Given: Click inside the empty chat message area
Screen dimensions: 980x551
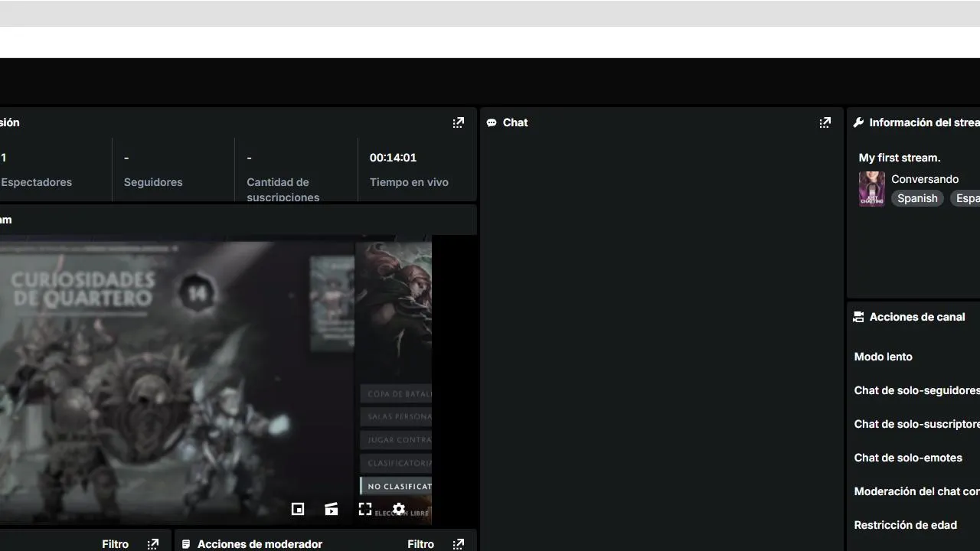Looking at the screenshot, I should coord(661,344).
